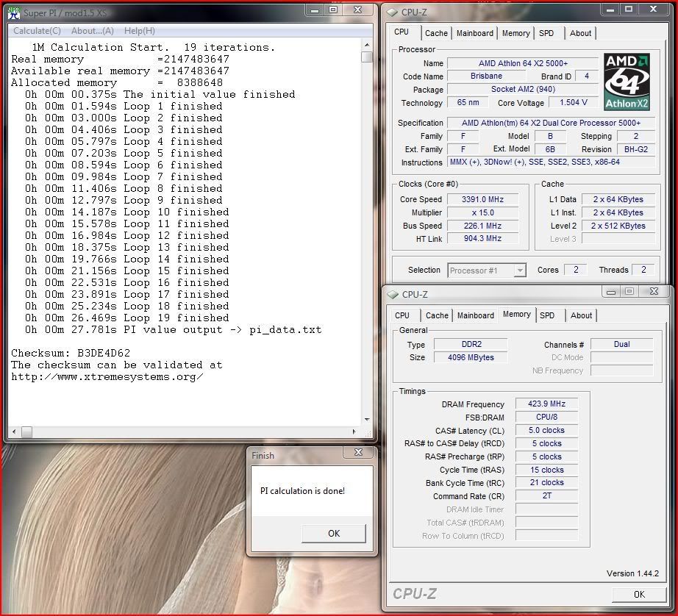Click title bar icon of CPU-Z processor window

pyautogui.click(x=391, y=12)
